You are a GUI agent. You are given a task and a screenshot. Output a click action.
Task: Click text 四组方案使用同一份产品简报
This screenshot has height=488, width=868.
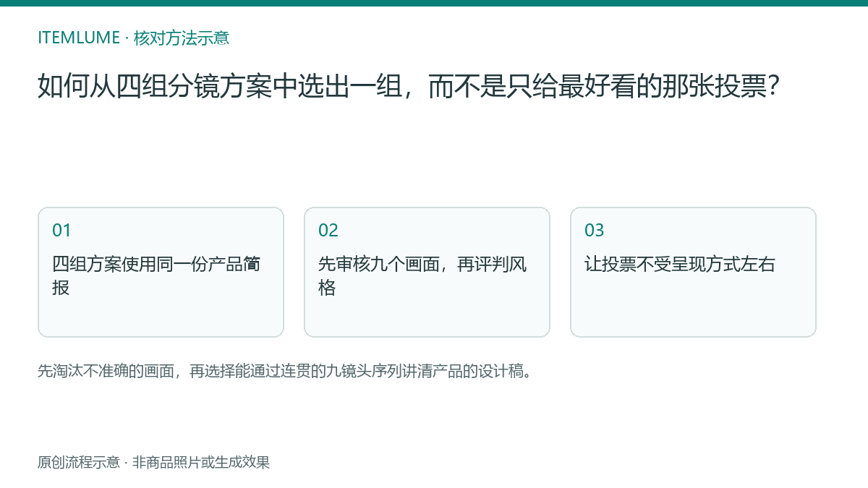[x=156, y=275]
